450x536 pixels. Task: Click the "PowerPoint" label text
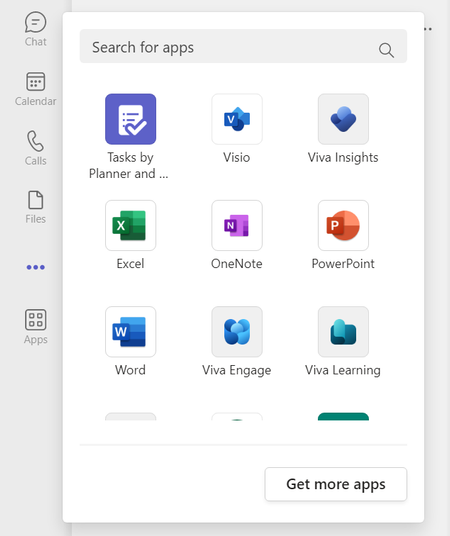tap(343, 264)
